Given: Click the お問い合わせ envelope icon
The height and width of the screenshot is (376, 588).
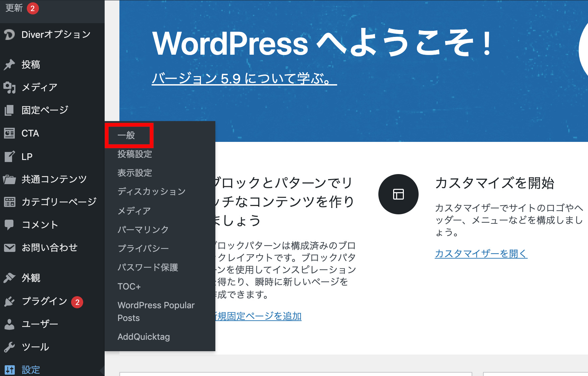Looking at the screenshot, I should [x=9, y=248].
